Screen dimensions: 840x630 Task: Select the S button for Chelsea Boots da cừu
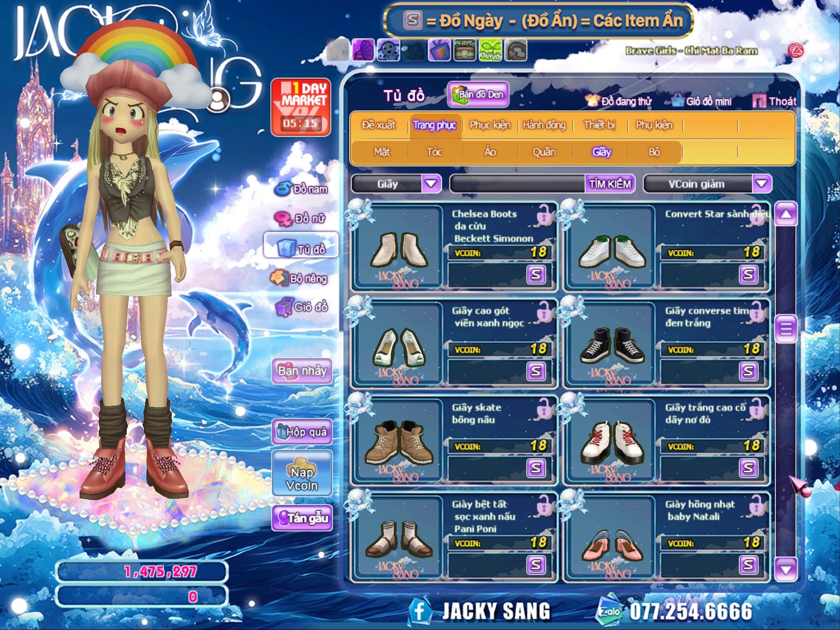536,274
